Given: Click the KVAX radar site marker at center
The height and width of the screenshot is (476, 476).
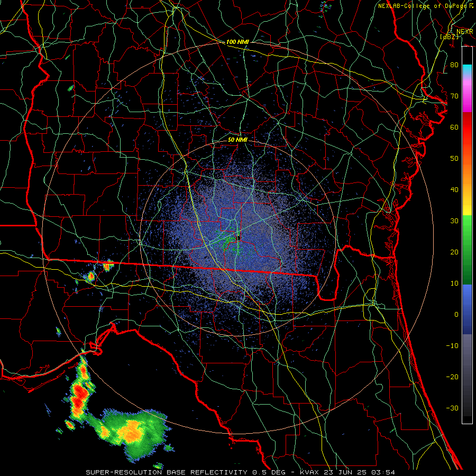Looking at the screenshot, I should pos(239,237).
